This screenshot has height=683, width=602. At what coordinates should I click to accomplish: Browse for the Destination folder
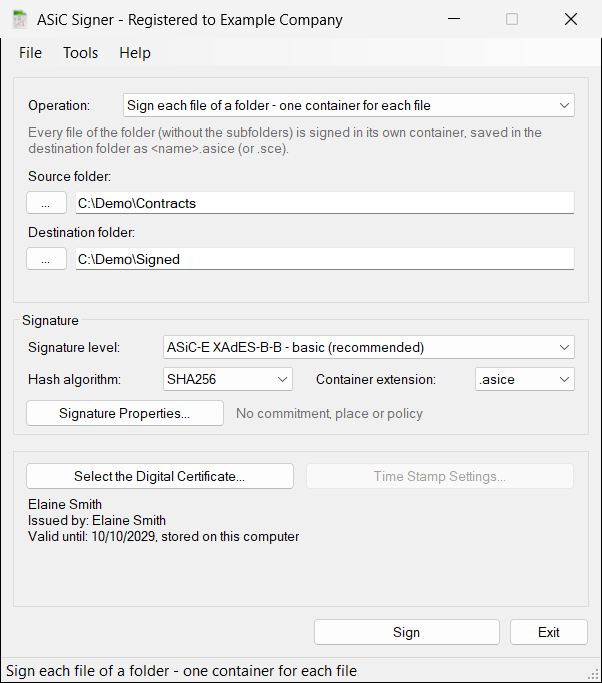click(47, 259)
